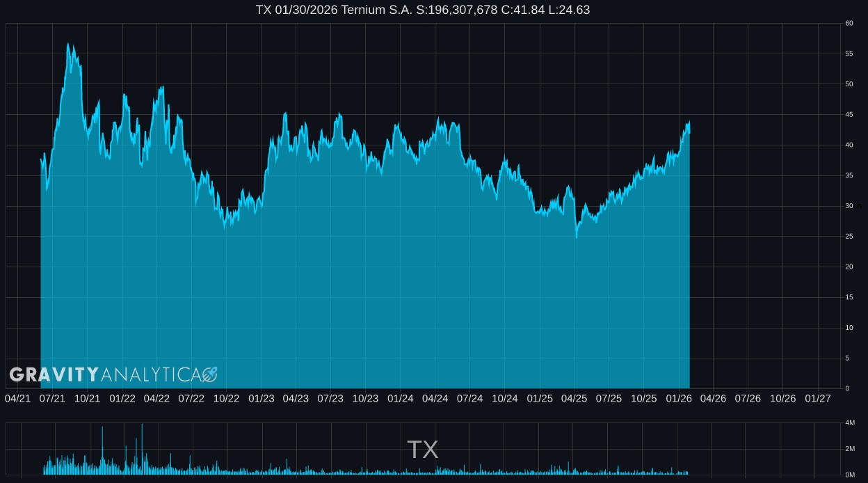
Task: Click the GRAVITY ANALYTICA logo text
Action: pyautogui.click(x=113, y=375)
